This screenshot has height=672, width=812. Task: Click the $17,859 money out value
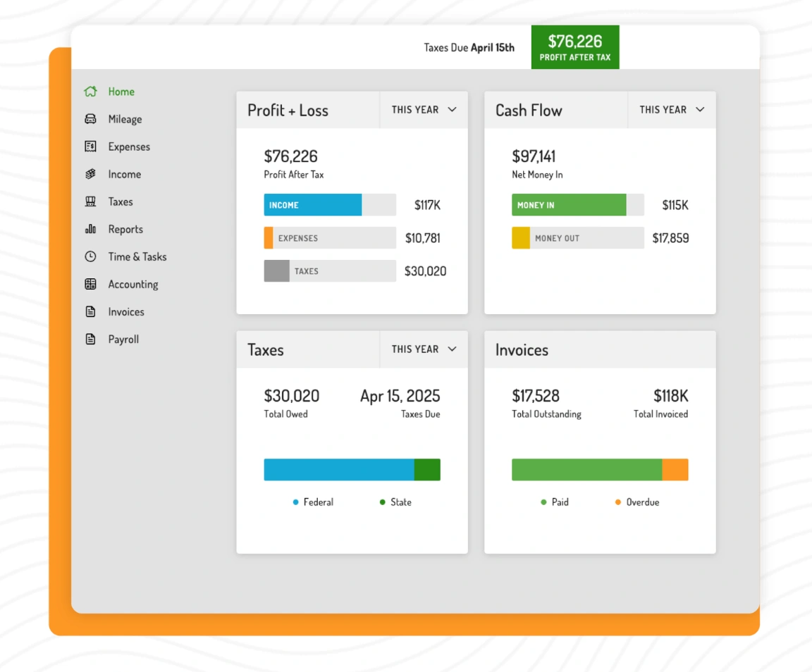pyautogui.click(x=670, y=239)
